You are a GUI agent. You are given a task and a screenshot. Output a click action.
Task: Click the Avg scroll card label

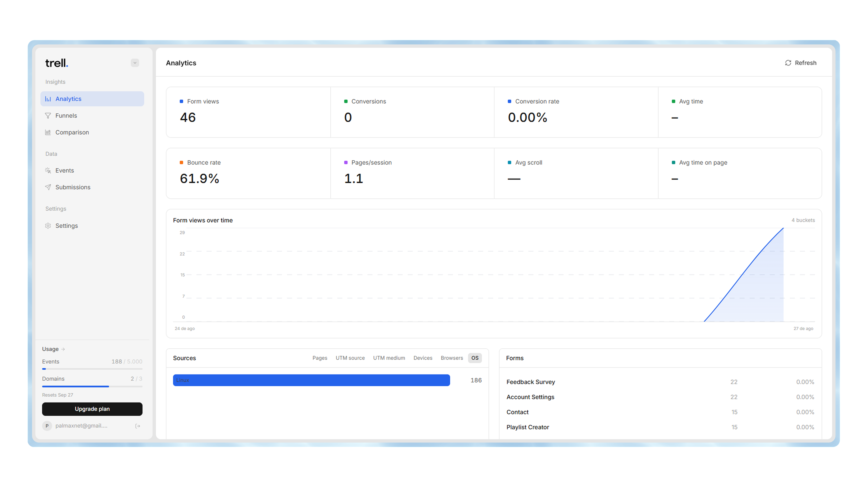point(529,163)
